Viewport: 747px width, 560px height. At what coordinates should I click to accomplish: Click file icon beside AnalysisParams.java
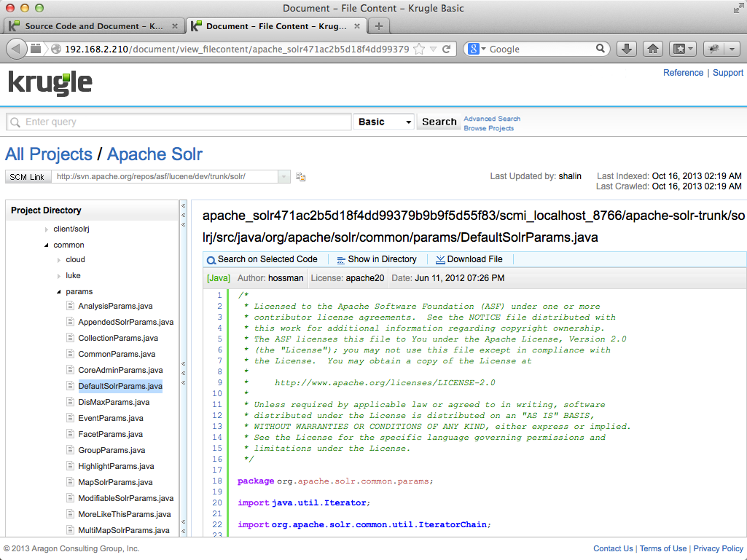click(x=70, y=306)
